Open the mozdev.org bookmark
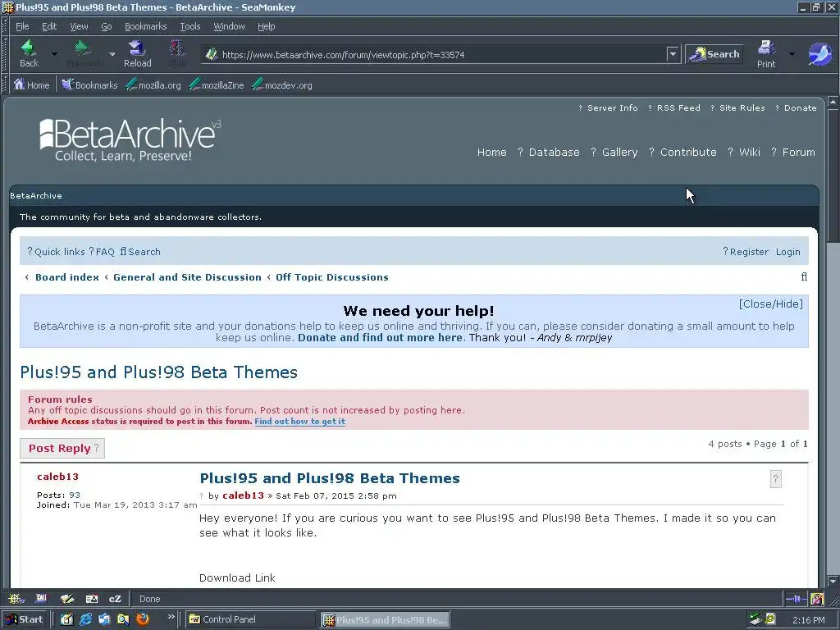The height and width of the screenshot is (630, 840). coord(282,84)
